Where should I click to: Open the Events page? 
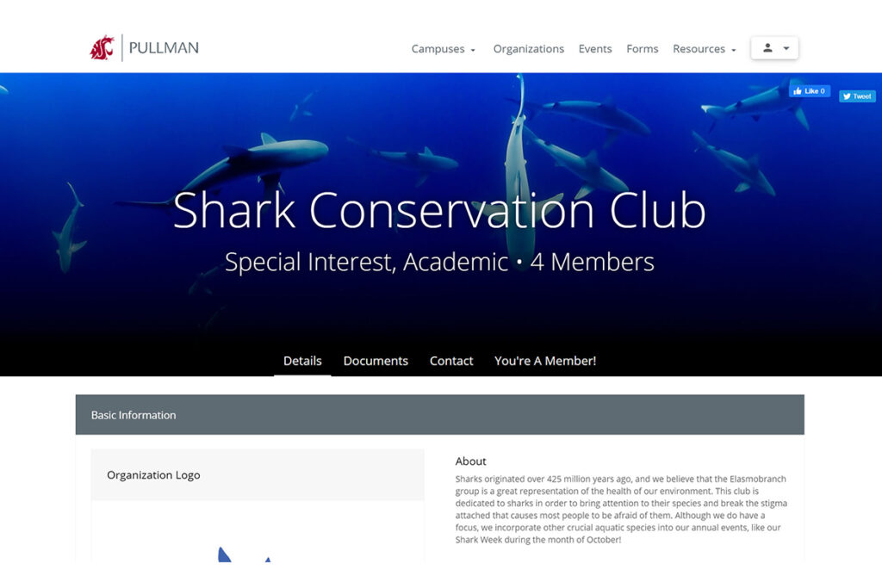tap(595, 49)
